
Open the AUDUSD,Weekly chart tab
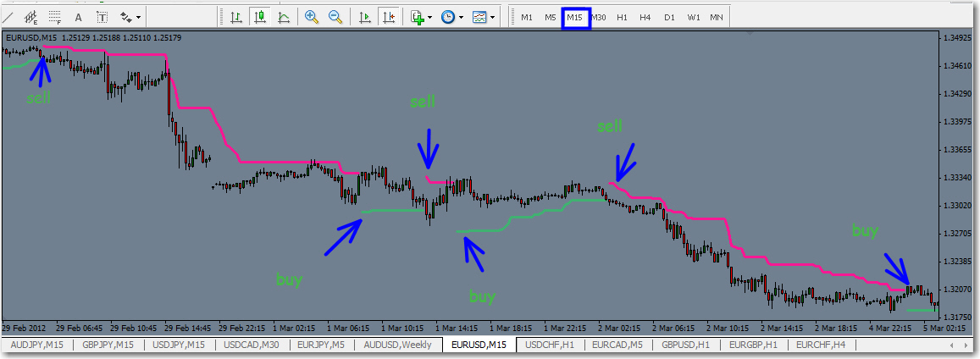(x=397, y=344)
